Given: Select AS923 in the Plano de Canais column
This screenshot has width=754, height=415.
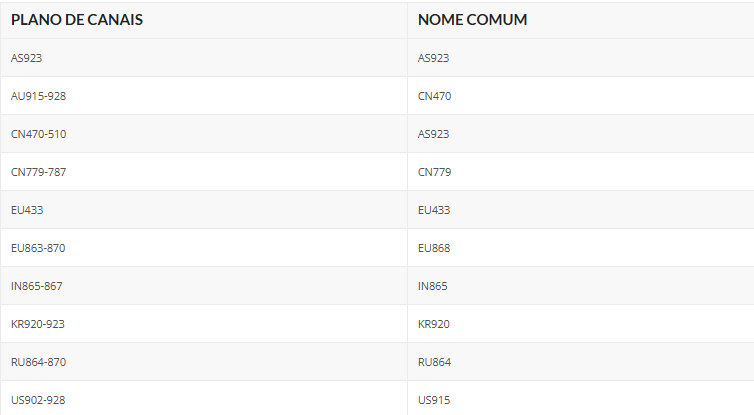Looking at the screenshot, I should [27, 58].
